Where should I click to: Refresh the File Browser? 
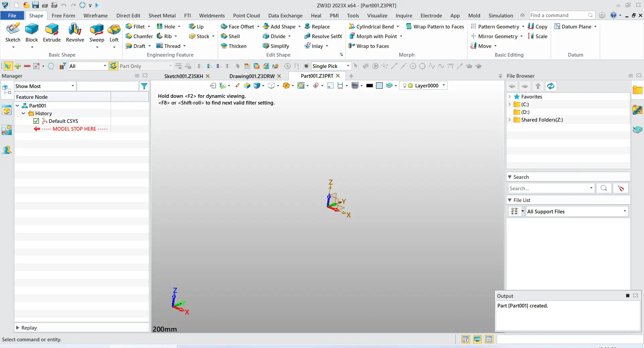(551, 86)
